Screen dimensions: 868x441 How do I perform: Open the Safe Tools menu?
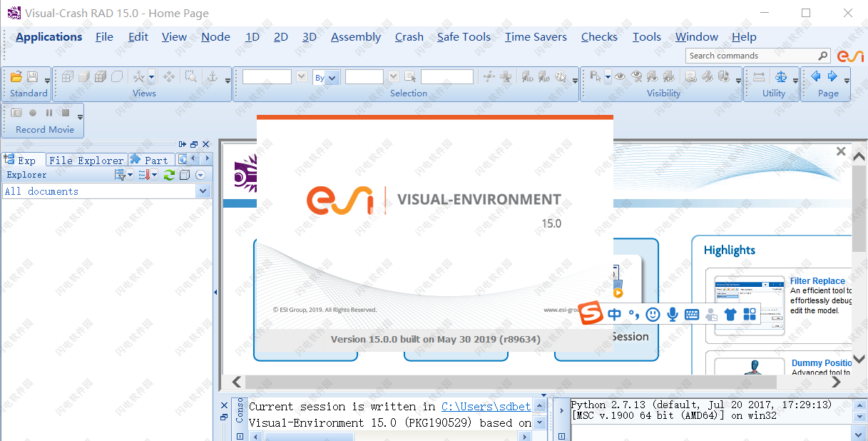464,37
